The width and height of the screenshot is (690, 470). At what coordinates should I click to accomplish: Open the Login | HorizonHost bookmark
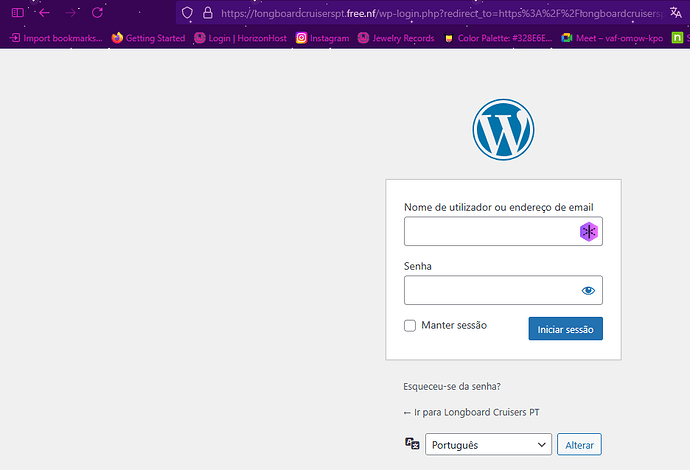point(241,38)
